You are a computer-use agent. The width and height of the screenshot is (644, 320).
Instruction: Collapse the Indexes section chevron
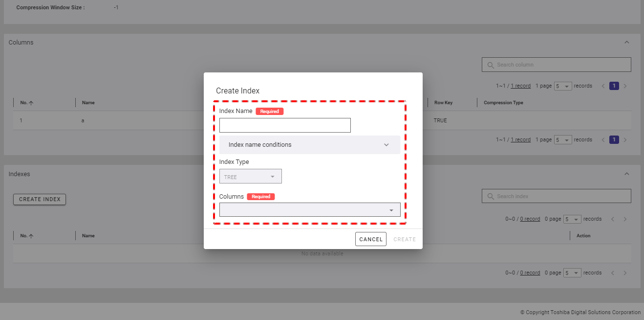click(x=627, y=174)
